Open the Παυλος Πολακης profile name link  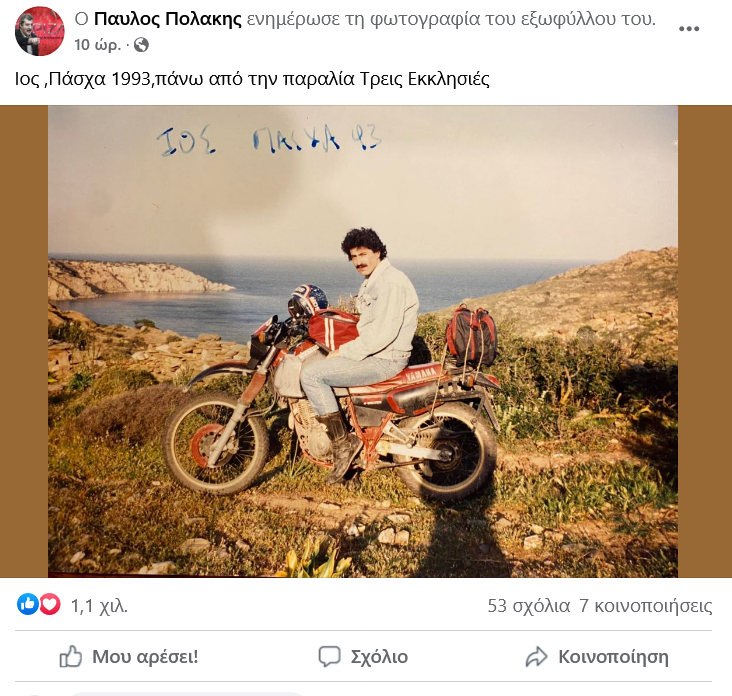click(168, 19)
